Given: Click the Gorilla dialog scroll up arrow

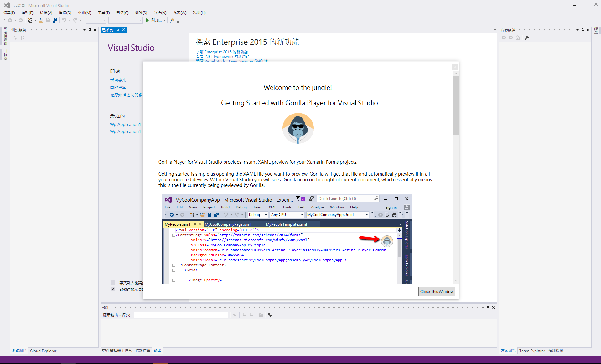Looking at the screenshot, I should point(456,74).
